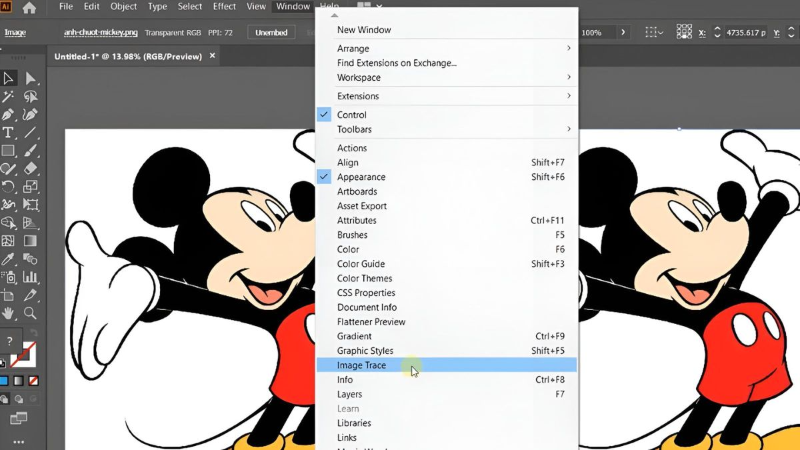Choose Layers from the Window menu

tap(447, 394)
